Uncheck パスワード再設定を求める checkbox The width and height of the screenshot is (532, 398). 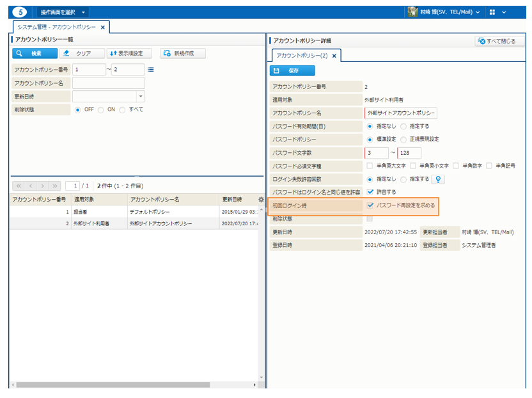[x=370, y=206]
